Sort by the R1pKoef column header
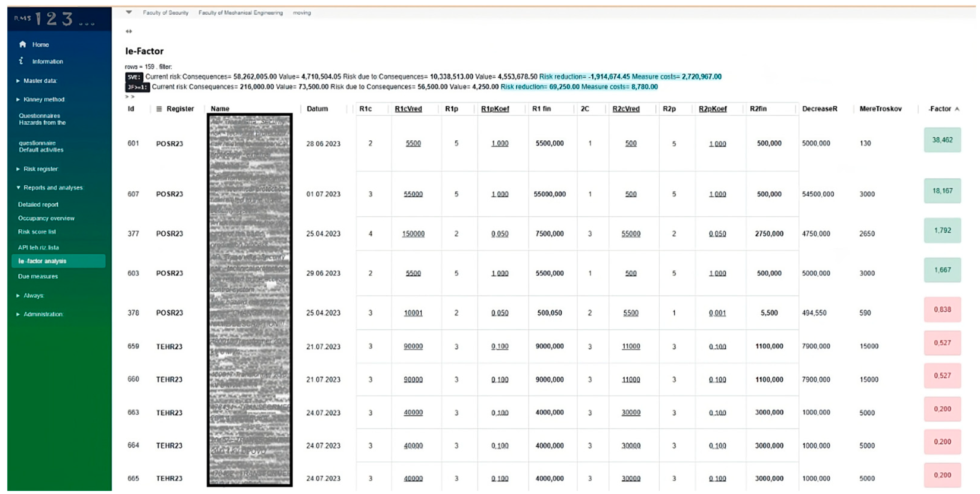 click(495, 109)
